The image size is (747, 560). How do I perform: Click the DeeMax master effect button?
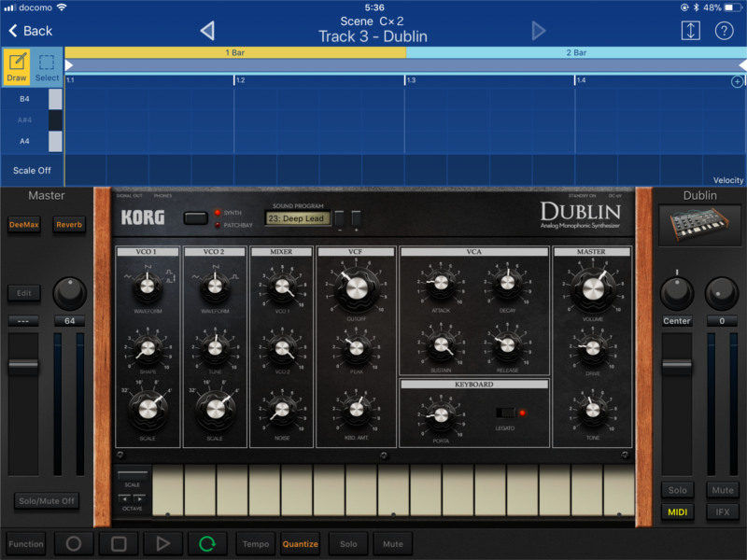(24, 224)
